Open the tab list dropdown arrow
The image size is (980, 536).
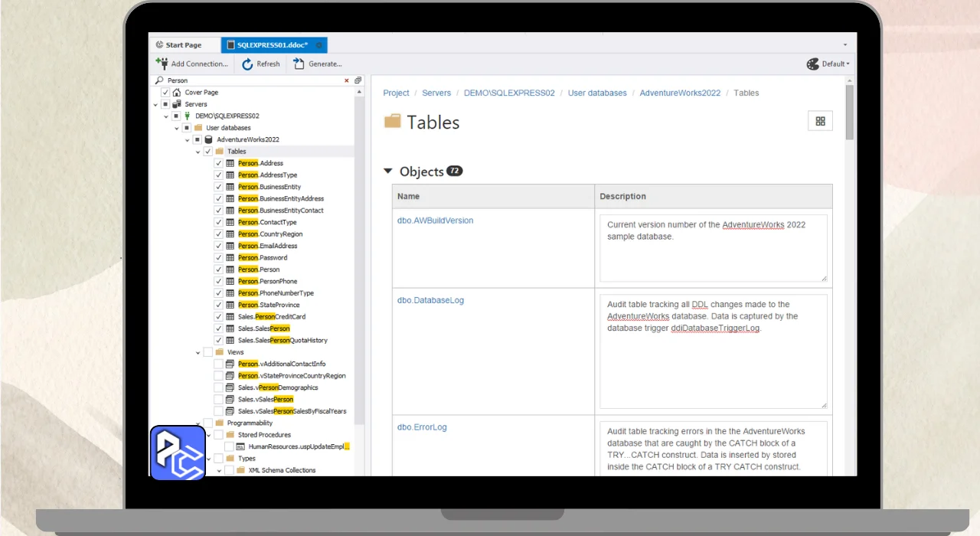(844, 45)
